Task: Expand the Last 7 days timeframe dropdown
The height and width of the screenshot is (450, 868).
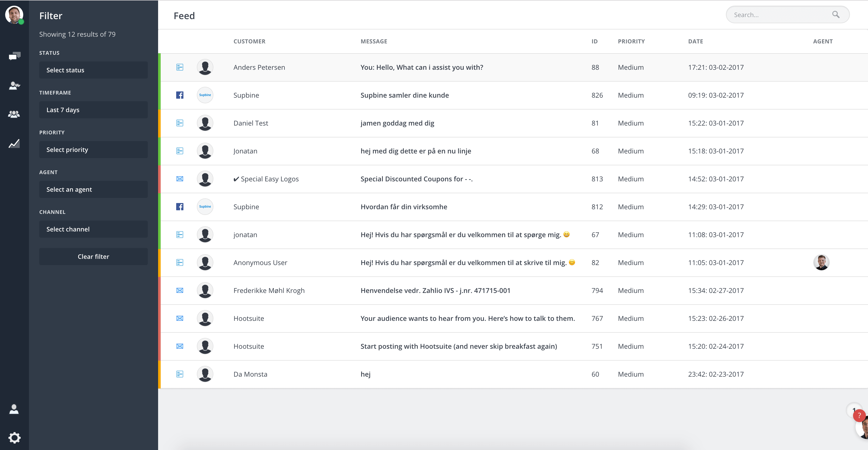Action: pos(93,110)
